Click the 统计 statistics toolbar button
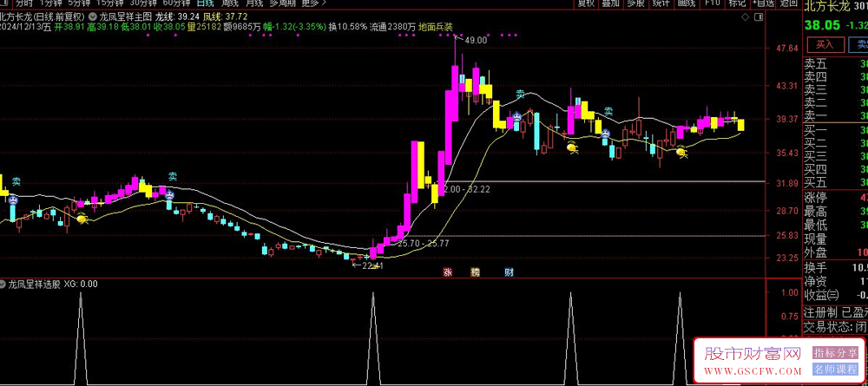 pos(661,3)
